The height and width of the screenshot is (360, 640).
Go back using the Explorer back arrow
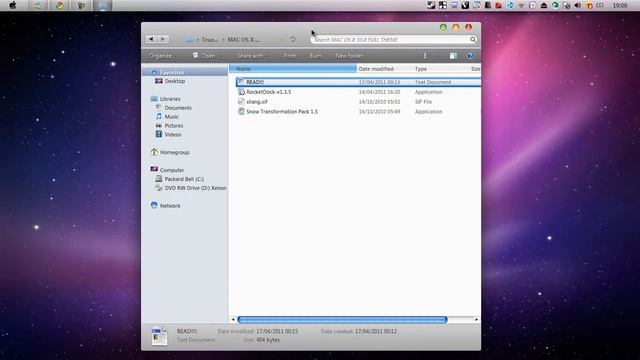151,39
